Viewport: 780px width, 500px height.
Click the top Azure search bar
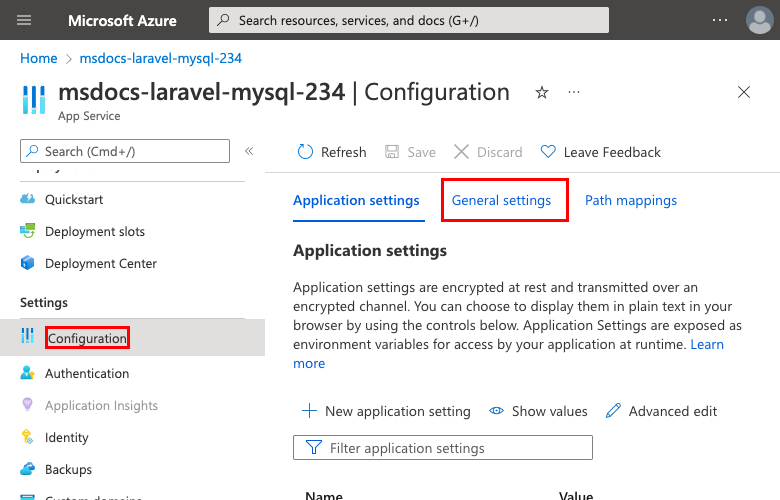[408, 20]
